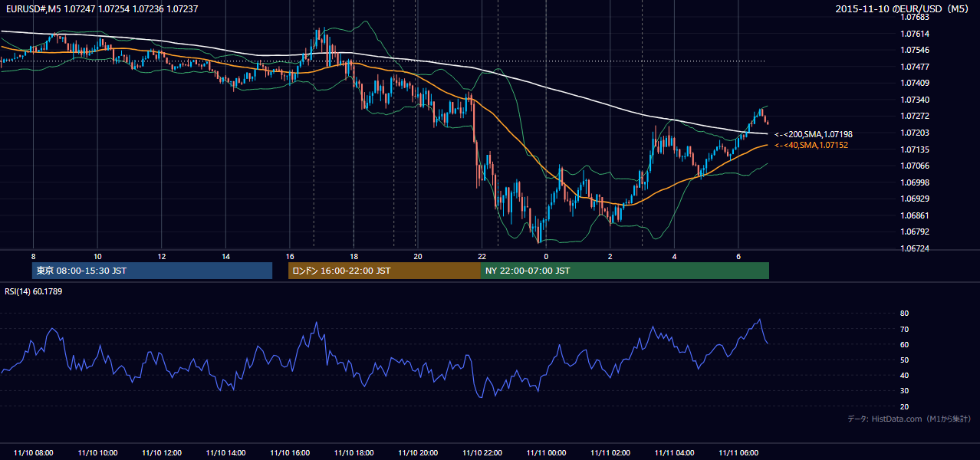Click the 11/10 08:00 time axis label
The height and width of the screenshot is (460, 980).
[34, 453]
